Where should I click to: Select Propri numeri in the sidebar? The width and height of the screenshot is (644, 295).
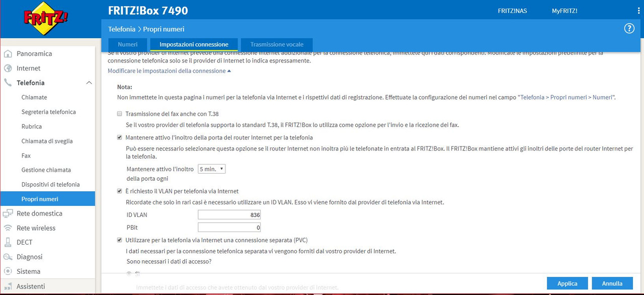pos(48,199)
